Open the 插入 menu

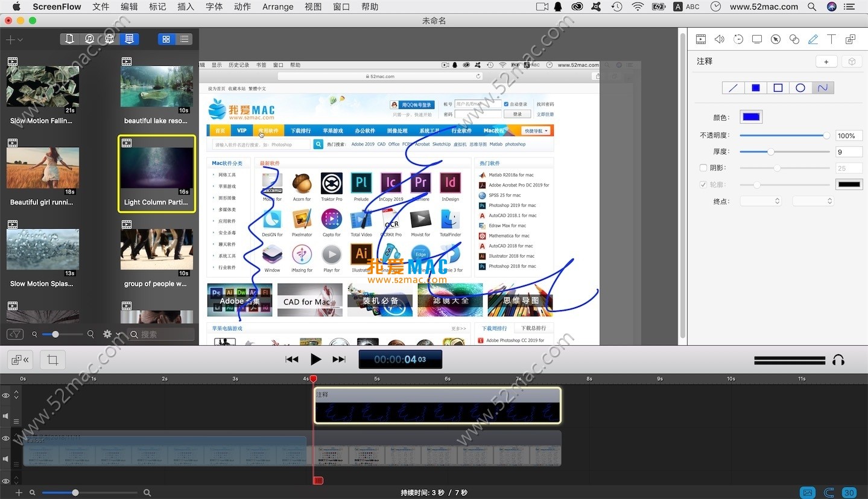(186, 7)
